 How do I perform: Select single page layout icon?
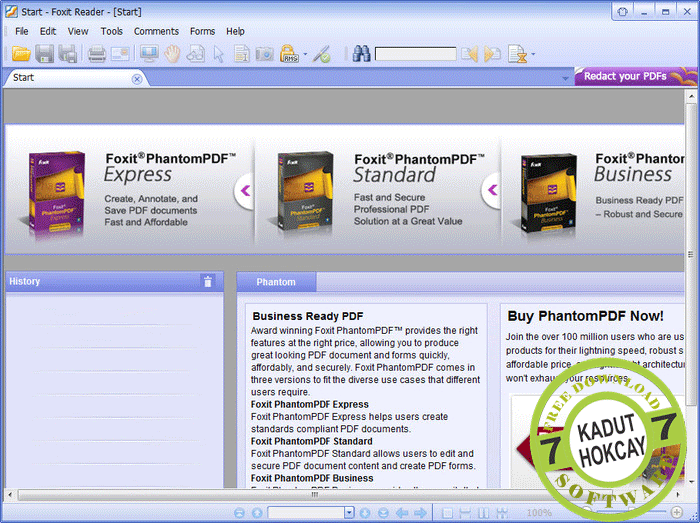pyautogui.click(x=447, y=513)
